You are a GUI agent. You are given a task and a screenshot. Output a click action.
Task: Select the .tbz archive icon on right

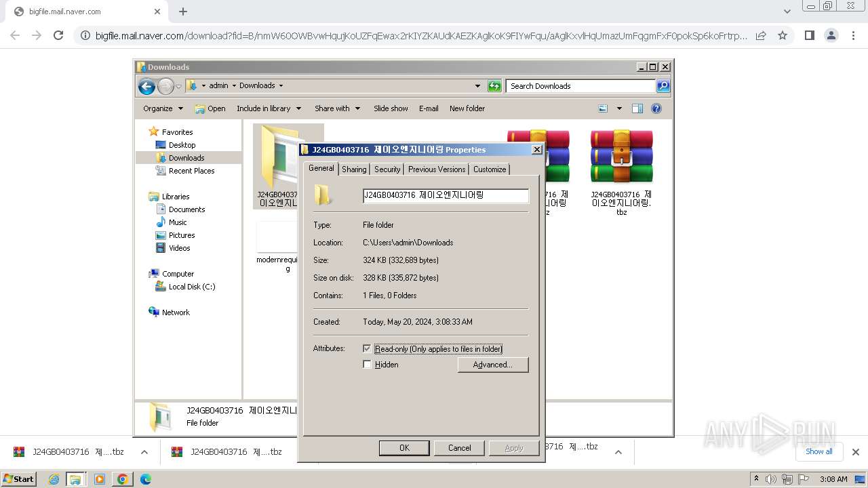point(621,157)
